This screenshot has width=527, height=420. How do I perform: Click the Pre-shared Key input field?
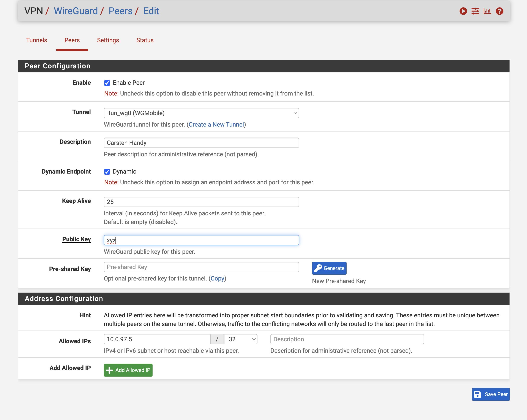(201, 267)
